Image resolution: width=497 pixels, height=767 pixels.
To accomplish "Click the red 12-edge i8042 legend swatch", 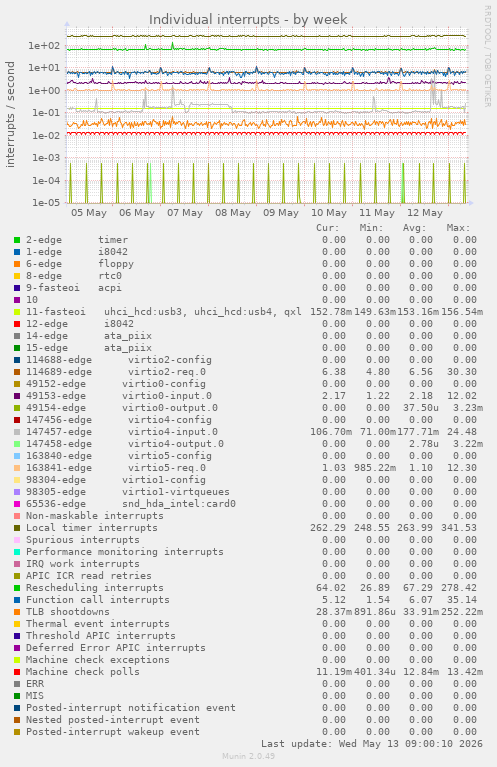I will coord(17,324).
